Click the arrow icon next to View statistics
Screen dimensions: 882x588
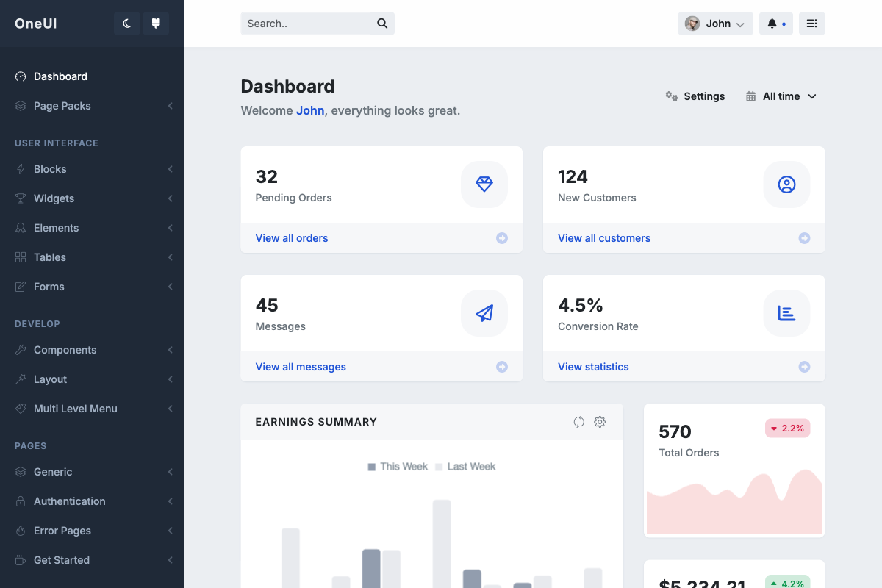click(804, 366)
